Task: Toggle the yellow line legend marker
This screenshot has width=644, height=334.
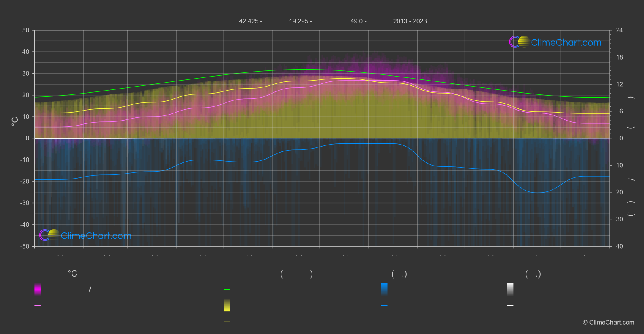Action: pos(227,321)
